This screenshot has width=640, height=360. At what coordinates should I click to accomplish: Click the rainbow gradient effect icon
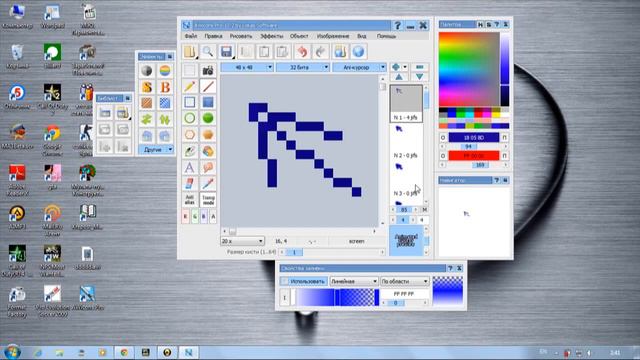165,71
